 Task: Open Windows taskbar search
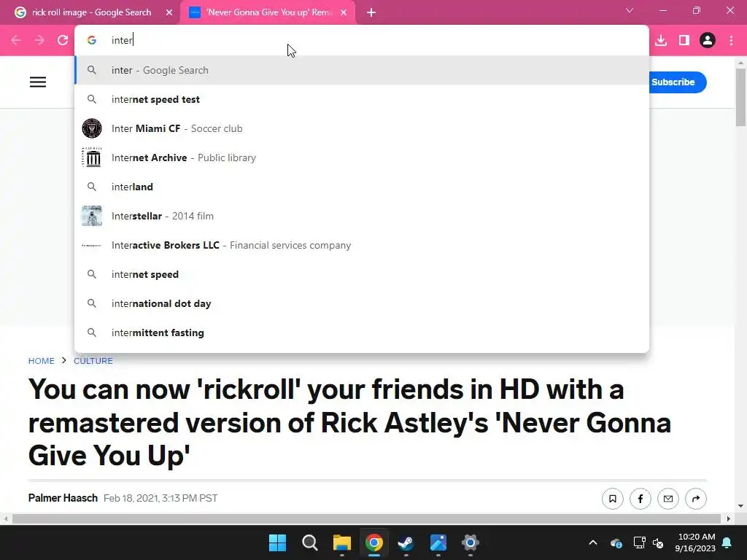pos(309,542)
